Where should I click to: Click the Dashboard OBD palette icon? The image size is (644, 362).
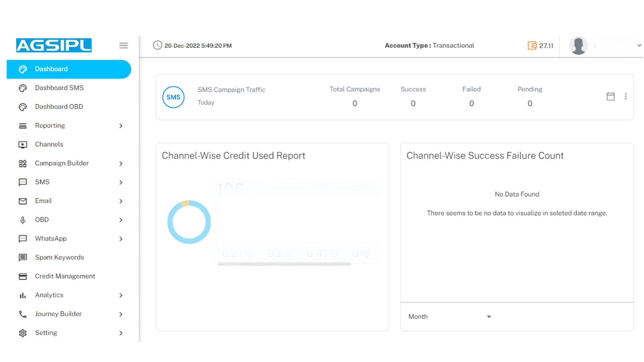point(23,107)
